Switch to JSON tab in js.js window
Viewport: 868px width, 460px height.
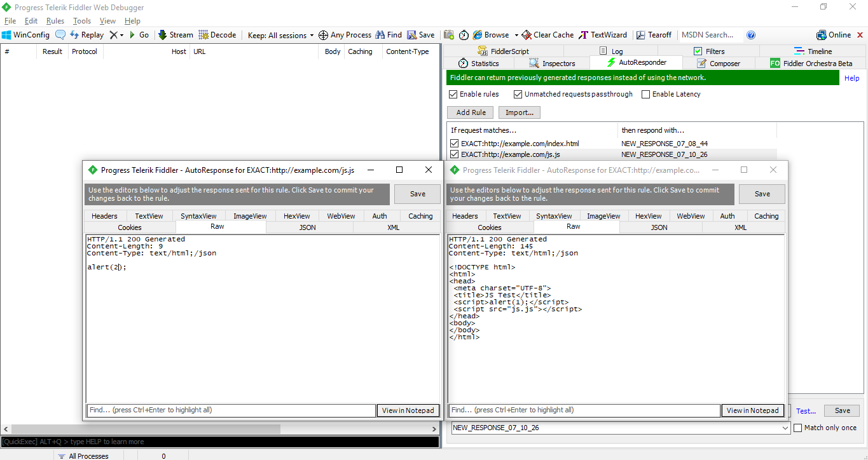pos(308,227)
